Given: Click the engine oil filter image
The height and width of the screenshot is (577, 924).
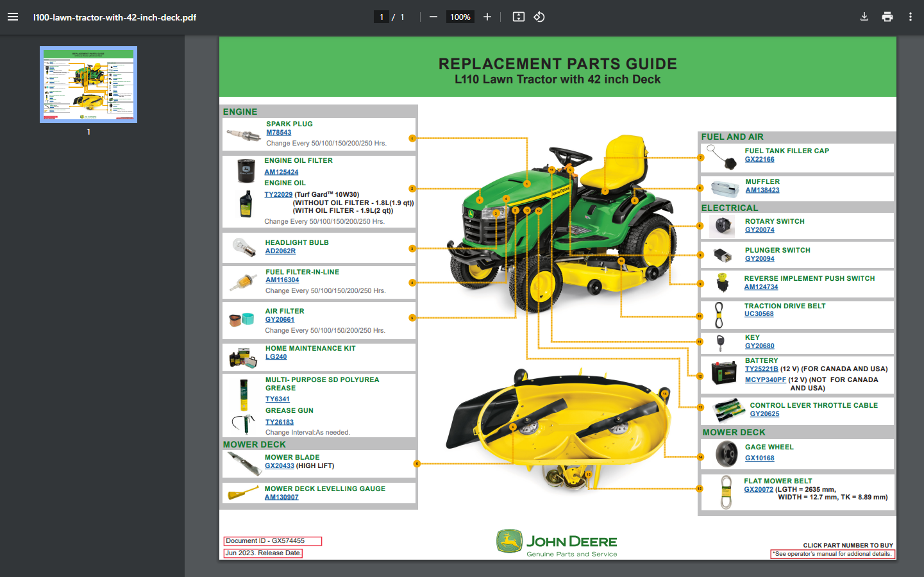Looking at the screenshot, I should point(246,172).
